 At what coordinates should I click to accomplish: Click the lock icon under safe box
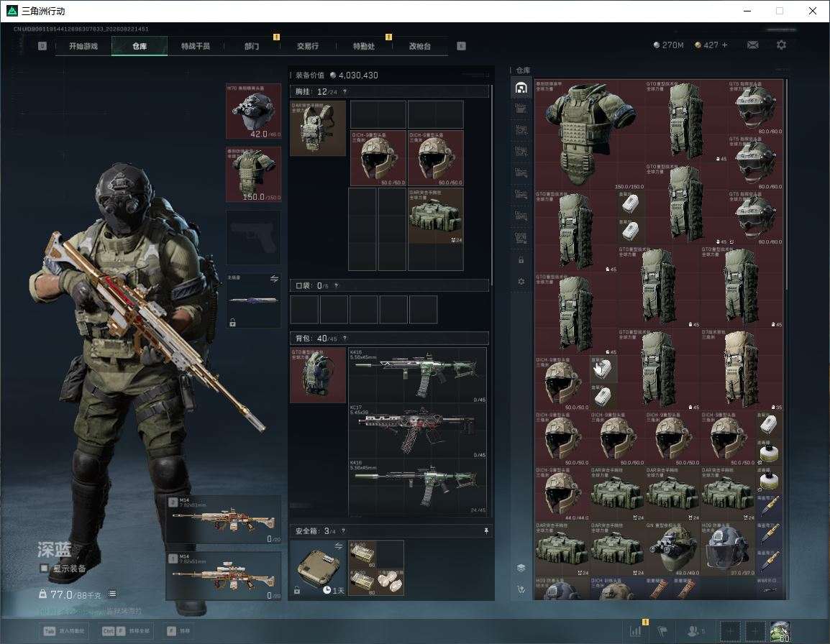(x=297, y=589)
